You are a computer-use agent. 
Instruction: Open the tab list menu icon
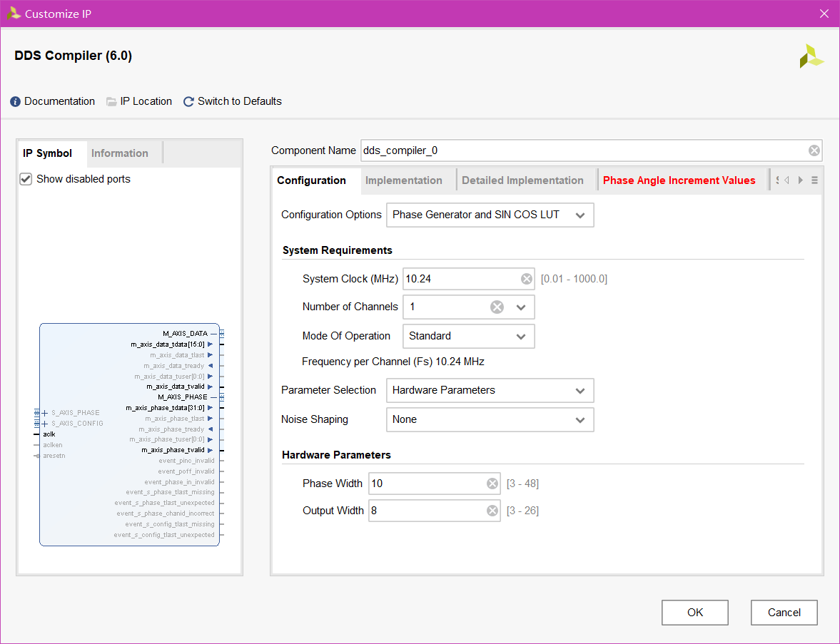814,180
